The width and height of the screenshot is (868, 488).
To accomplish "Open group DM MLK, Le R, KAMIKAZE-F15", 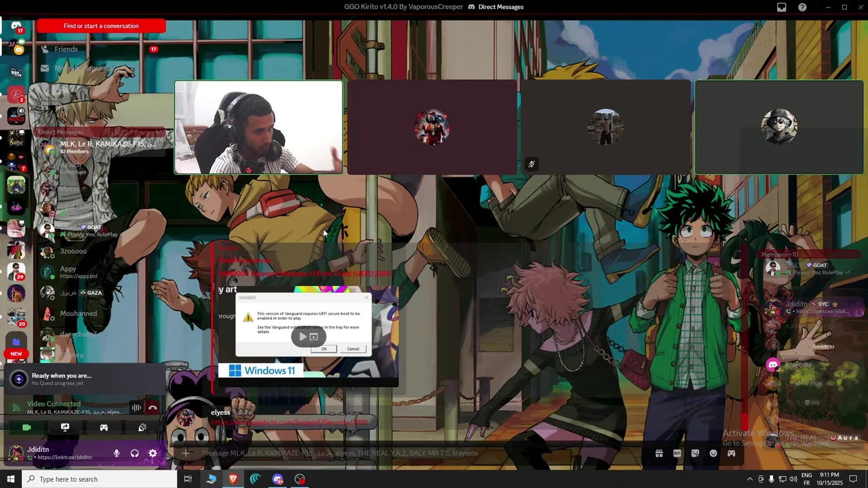I will pos(100,147).
